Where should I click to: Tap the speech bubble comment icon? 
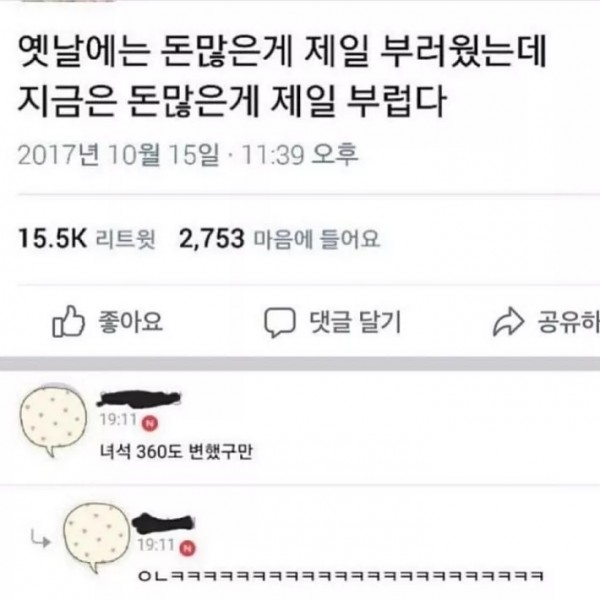coord(280,323)
